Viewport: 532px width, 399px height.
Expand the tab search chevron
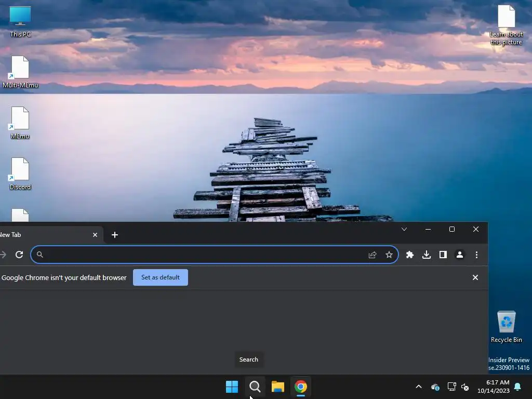[404, 229]
